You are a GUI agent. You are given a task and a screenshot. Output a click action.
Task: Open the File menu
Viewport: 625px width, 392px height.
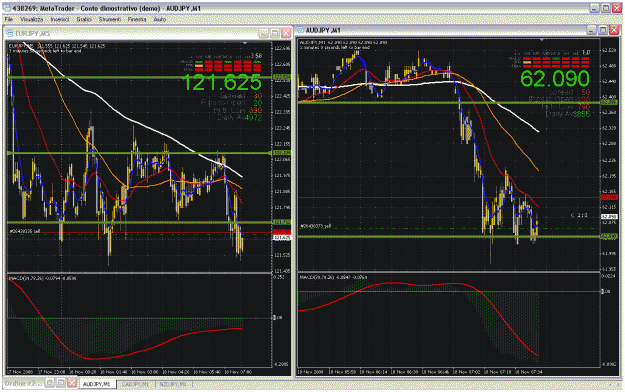click(9, 19)
